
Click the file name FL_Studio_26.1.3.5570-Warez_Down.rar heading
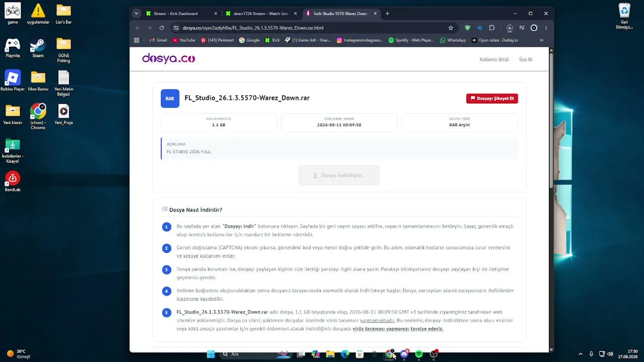coord(247,98)
